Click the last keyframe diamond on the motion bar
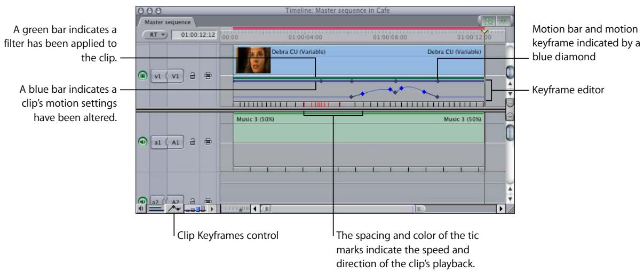The image size is (644, 272). point(438,81)
